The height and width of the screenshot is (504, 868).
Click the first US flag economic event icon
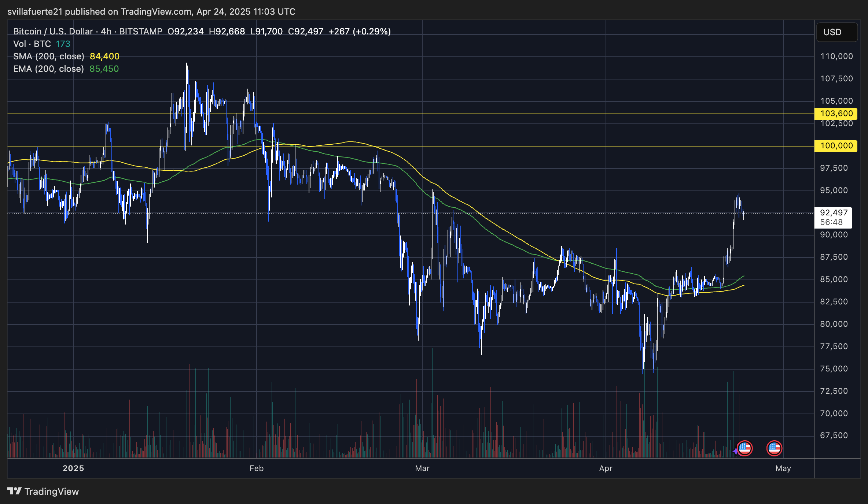744,448
